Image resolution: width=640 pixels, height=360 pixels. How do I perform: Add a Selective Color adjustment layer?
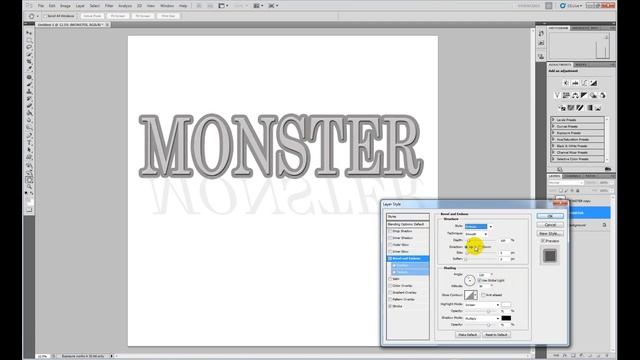pos(598,108)
